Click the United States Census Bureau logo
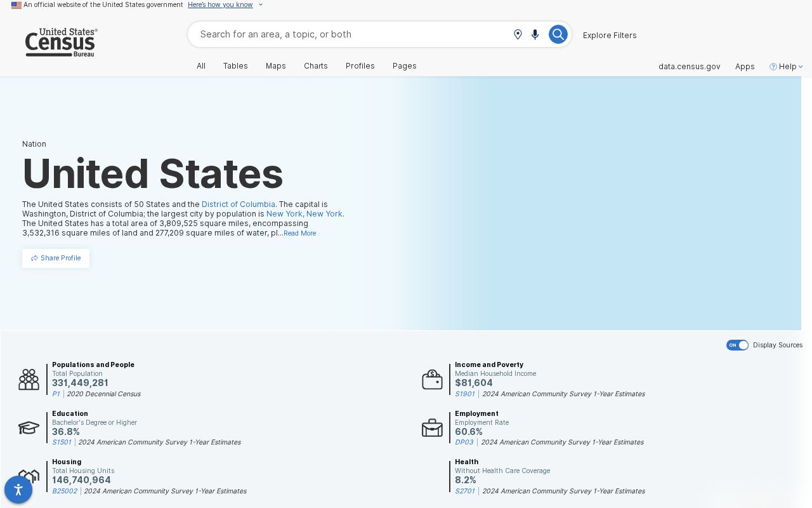The image size is (812, 508). click(62, 43)
